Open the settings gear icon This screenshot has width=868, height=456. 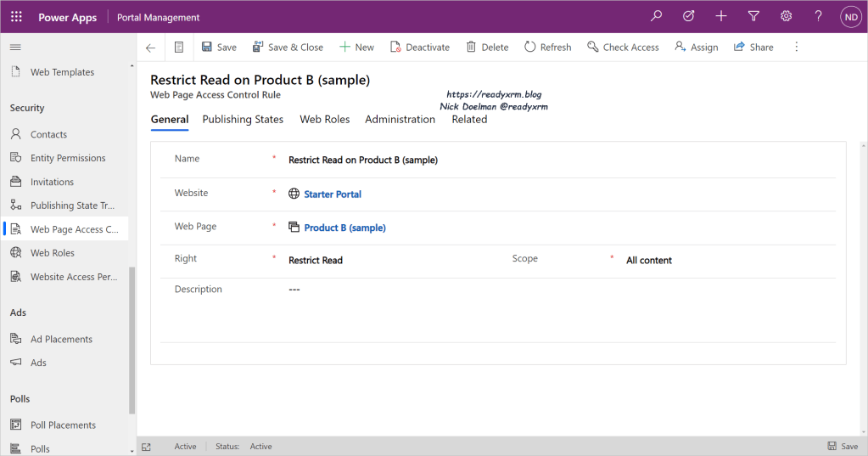coord(786,16)
